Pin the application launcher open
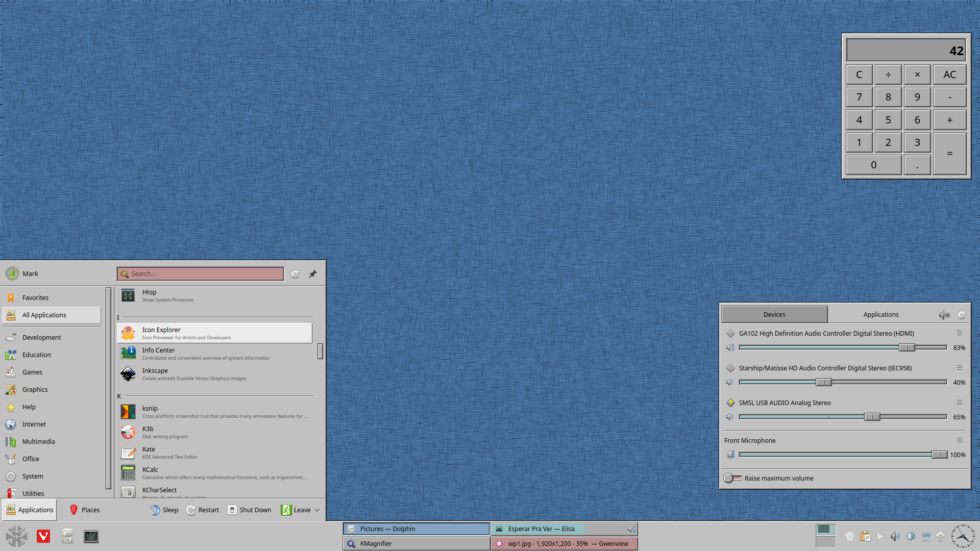The image size is (980, 551). coord(313,274)
